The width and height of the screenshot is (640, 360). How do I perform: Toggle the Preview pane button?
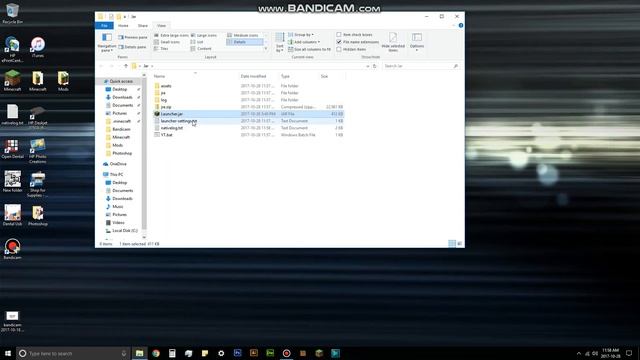pos(133,37)
